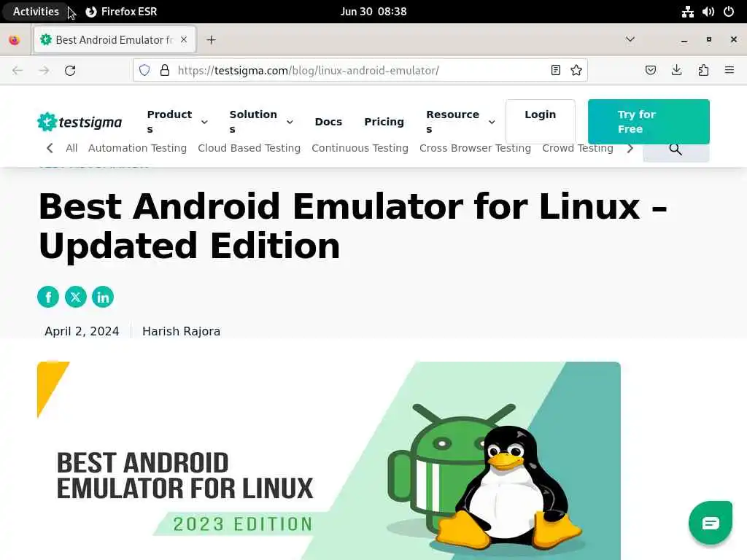Viewport: 747px width, 560px height.
Task: Select the Automation Testing category
Action: tap(137, 148)
